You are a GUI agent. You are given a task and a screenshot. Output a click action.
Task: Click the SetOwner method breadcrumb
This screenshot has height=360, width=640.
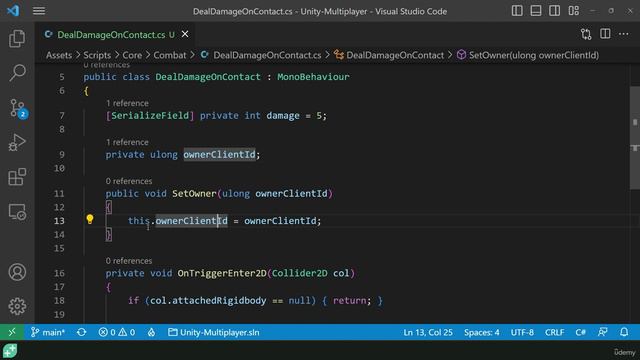pyautogui.click(x=528, y=55)
